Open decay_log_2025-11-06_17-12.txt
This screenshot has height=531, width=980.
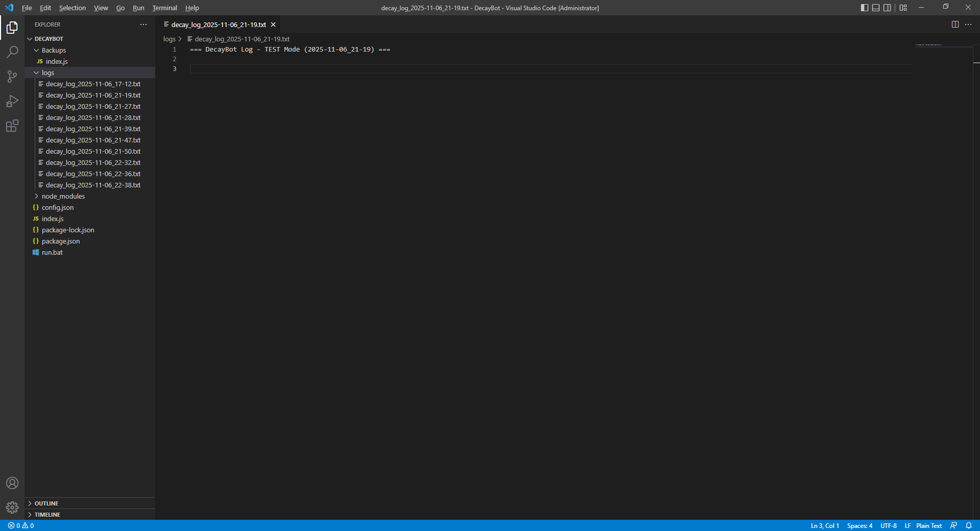(x=90, y=84)
